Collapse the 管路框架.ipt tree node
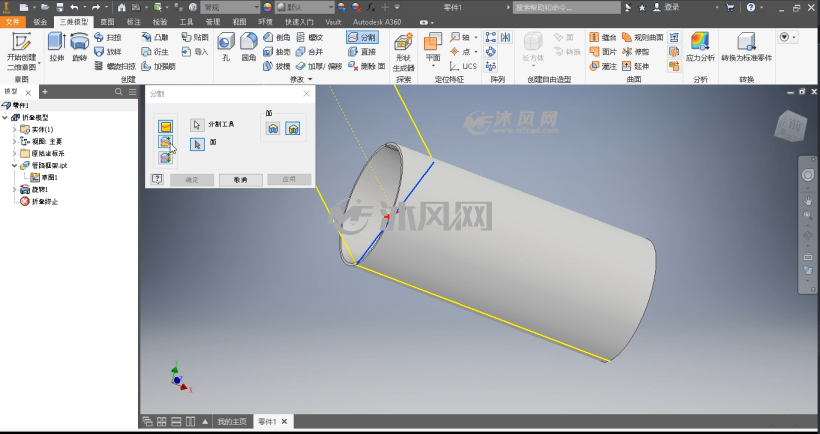 [15, 165]
